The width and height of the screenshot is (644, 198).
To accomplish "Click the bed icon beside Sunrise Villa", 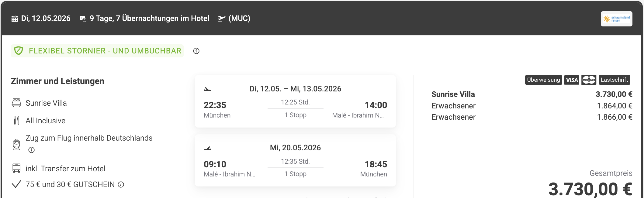I will 16,103.
